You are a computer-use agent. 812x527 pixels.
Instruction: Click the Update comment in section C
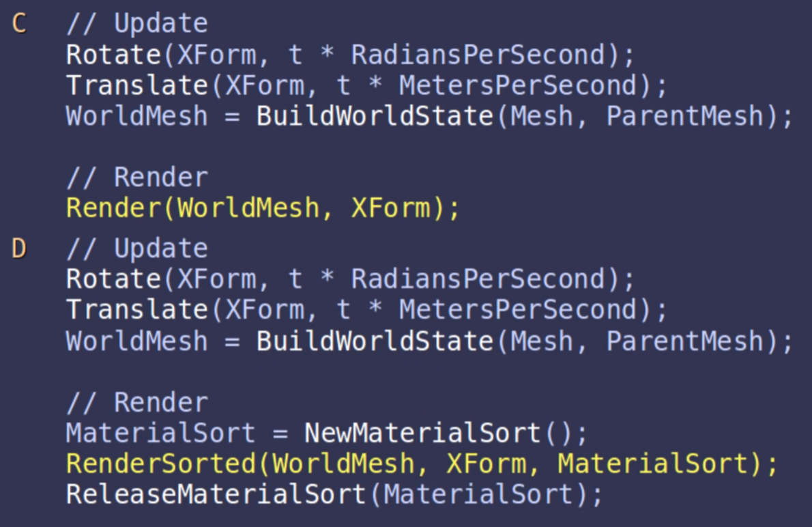click(136, 24)
